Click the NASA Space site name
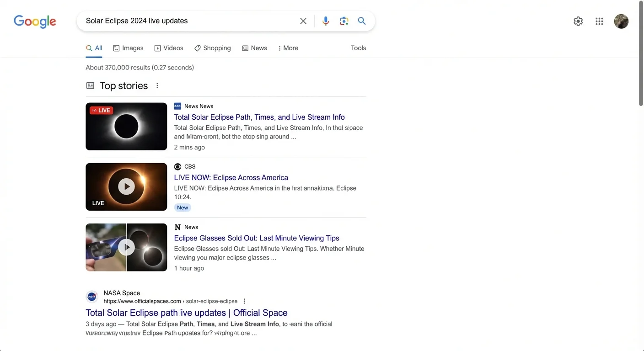 (x=122, y=293)
